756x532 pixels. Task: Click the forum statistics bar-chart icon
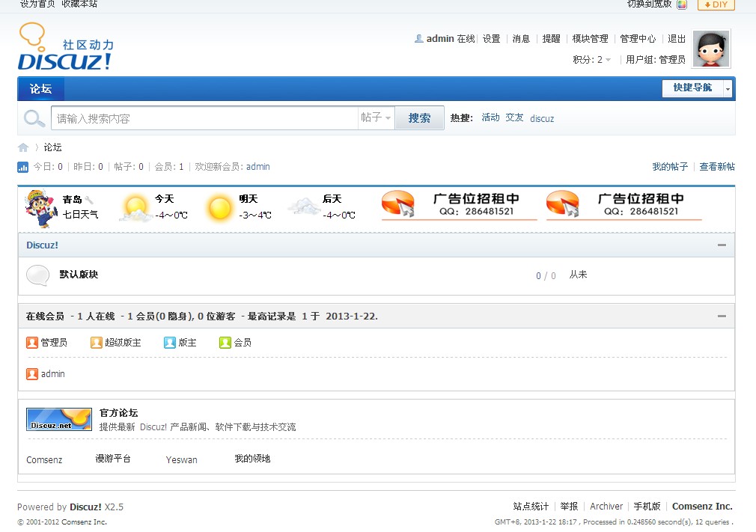point(23,168)
